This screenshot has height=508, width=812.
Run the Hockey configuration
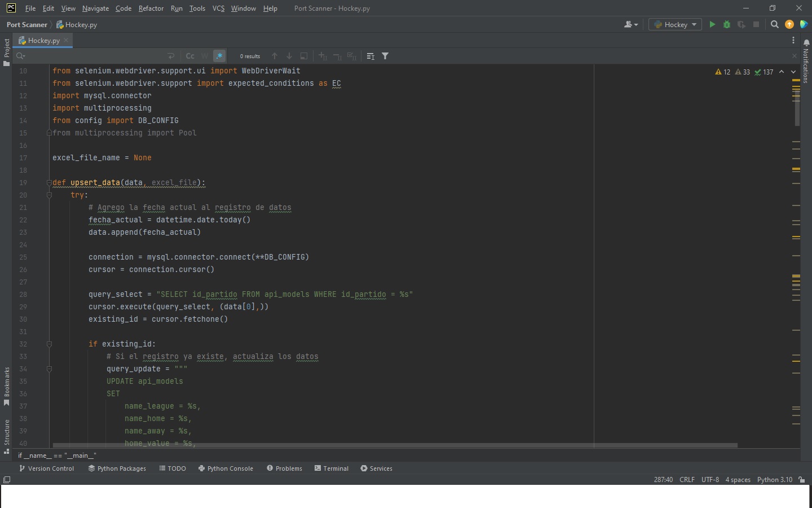click(x=712, y=24)
